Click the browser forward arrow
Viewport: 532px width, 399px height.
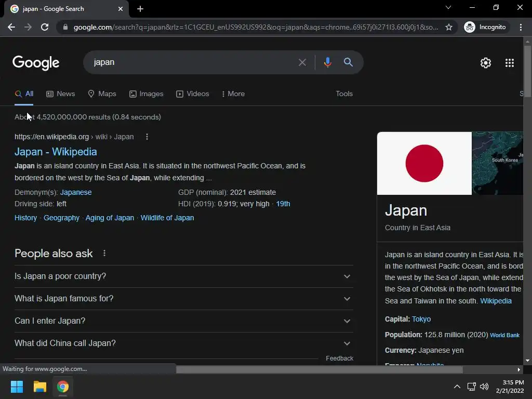coord(28,27)
